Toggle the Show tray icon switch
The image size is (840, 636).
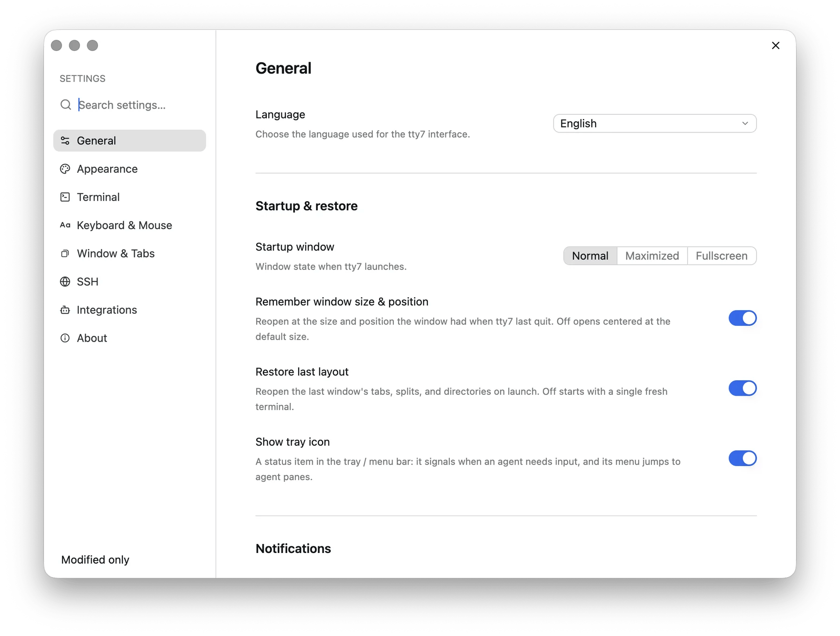(742, 458)
